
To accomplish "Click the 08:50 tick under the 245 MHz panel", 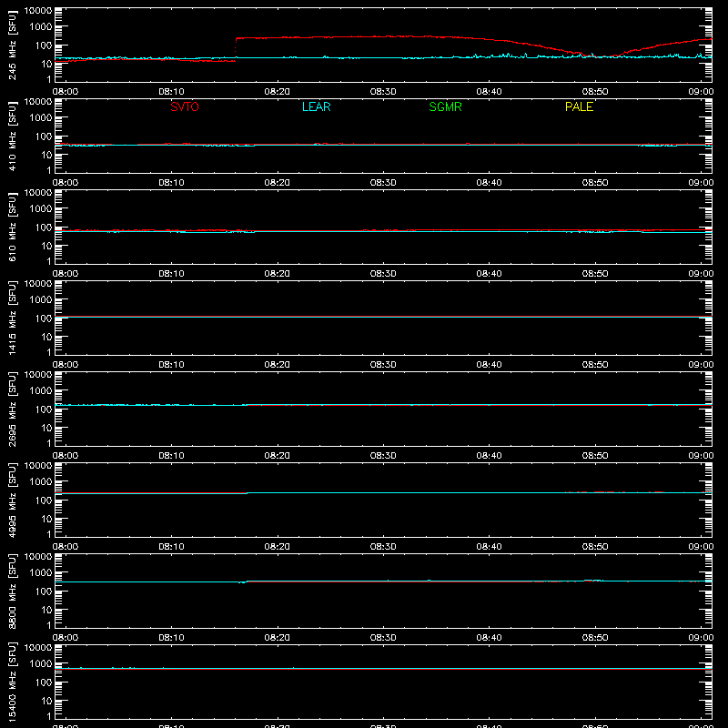I will pos(595,92).
